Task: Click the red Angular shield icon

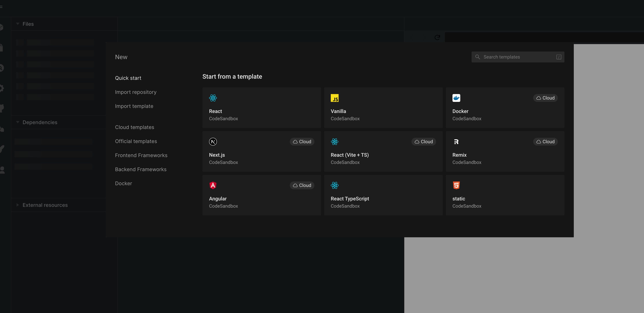Action: coord(213,185)
